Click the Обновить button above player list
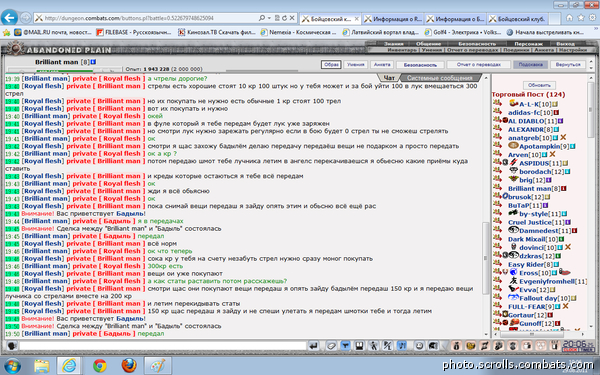 (x=539, y=85)
